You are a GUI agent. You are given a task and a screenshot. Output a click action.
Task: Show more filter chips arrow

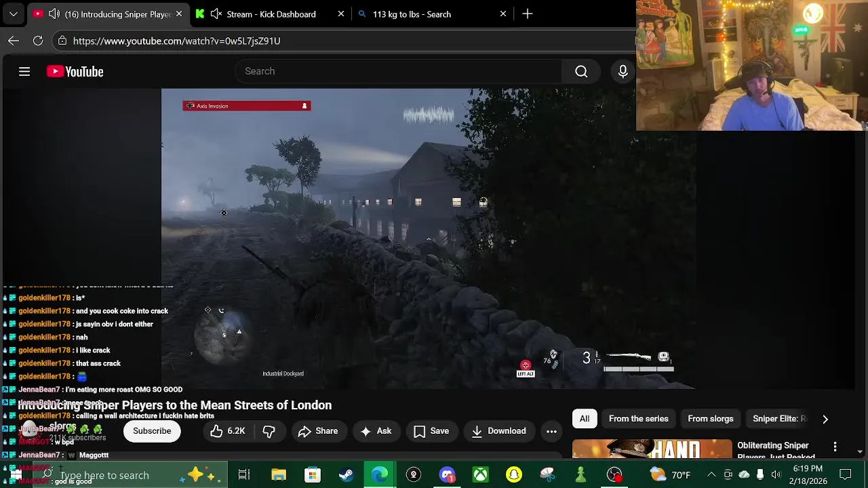pyautogui.click(x=825, y=419)
